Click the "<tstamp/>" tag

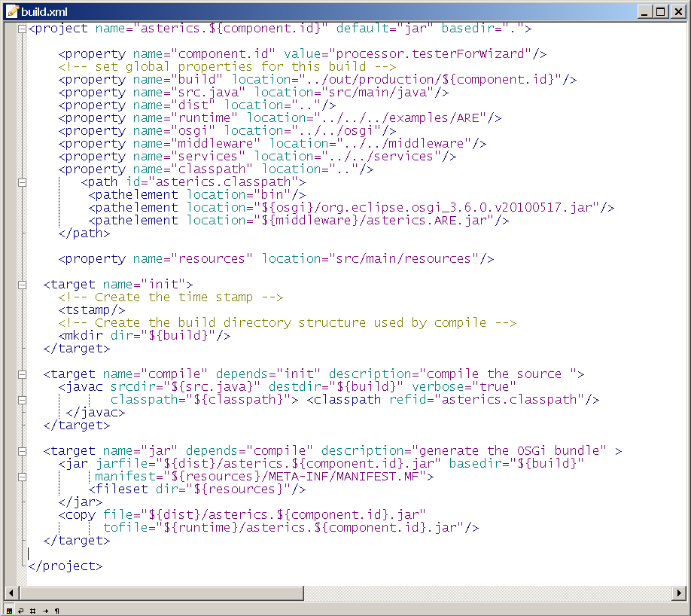click(x=92, y=310)
